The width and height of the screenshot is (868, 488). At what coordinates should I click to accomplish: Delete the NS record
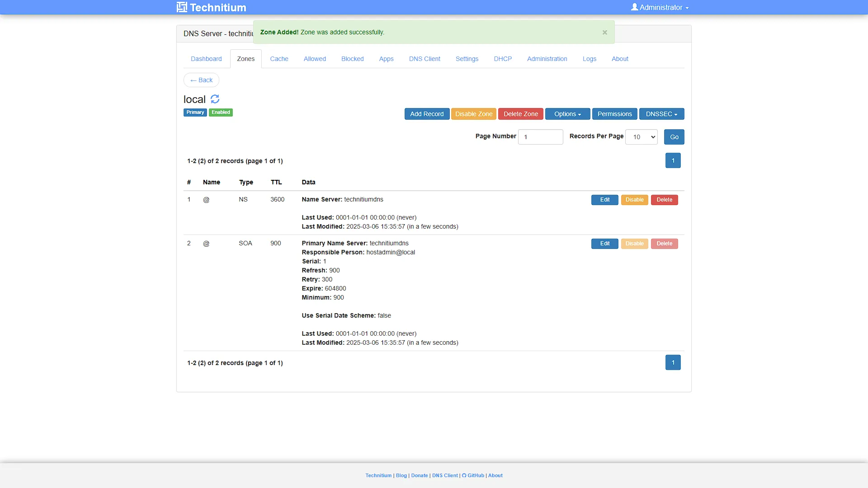click(x=664, y=200)
